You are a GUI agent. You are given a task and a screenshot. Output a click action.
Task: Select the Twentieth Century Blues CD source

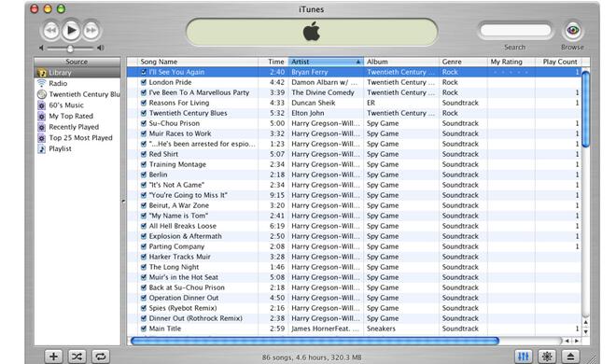coord(77,94)
